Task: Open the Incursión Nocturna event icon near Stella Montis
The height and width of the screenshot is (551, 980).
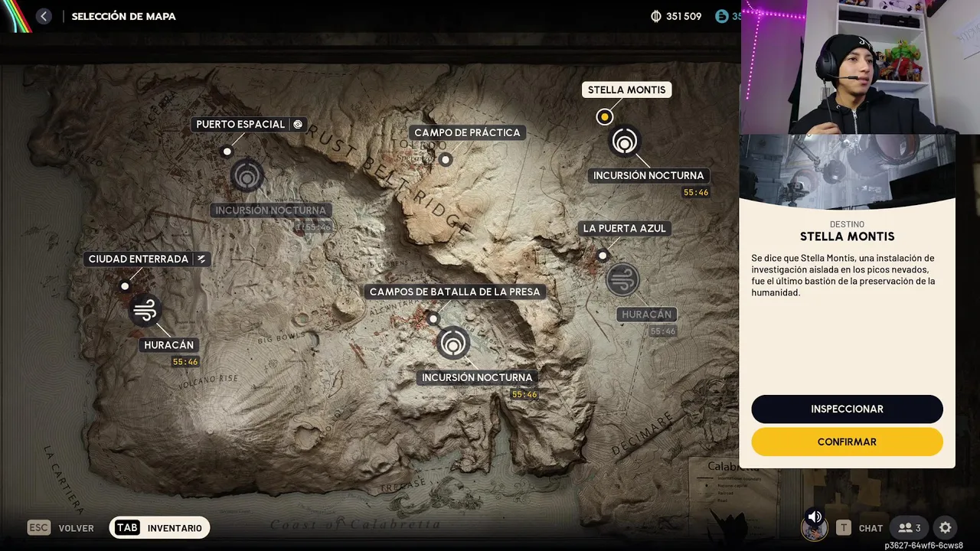Action: [x=625, y=142]
